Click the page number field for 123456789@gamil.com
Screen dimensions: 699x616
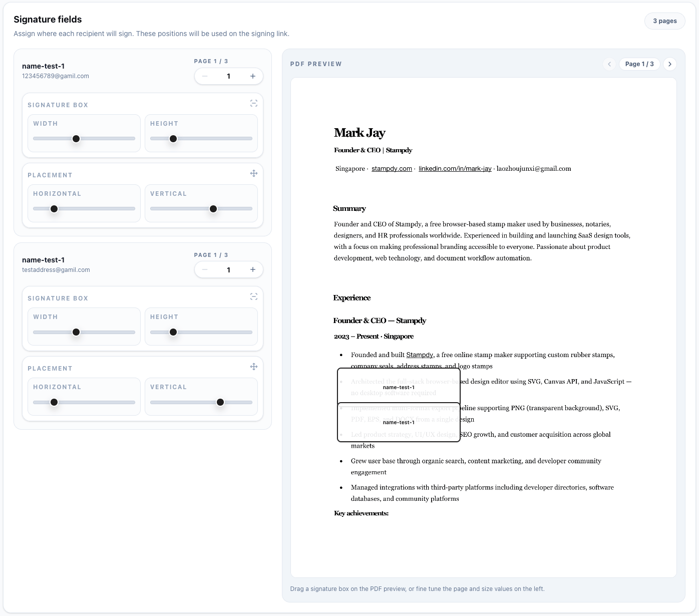click(229, 76)
